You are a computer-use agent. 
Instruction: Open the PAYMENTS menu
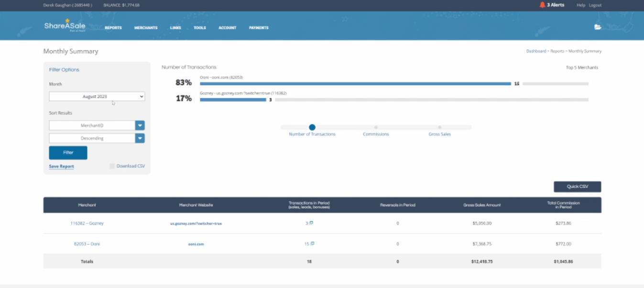[259, 28]
